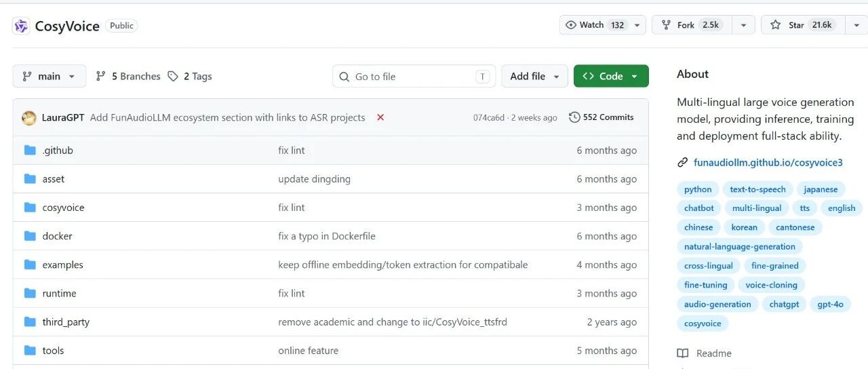The image size is (868, 369).
Task: Open the Readme link with book icon
Action: (x=705, y=353)
